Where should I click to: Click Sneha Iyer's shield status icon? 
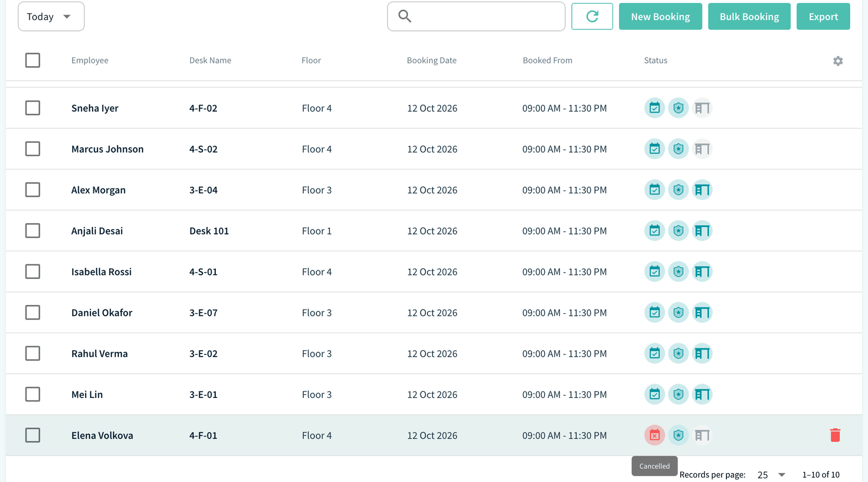pyautogui.click(x=679, y=108)
